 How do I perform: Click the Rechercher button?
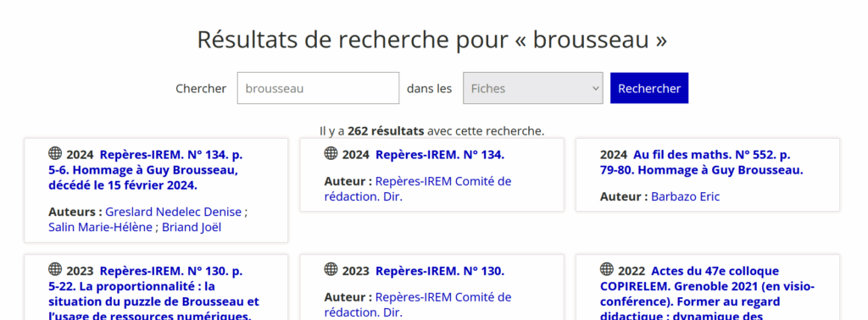(x=649, y=88)
